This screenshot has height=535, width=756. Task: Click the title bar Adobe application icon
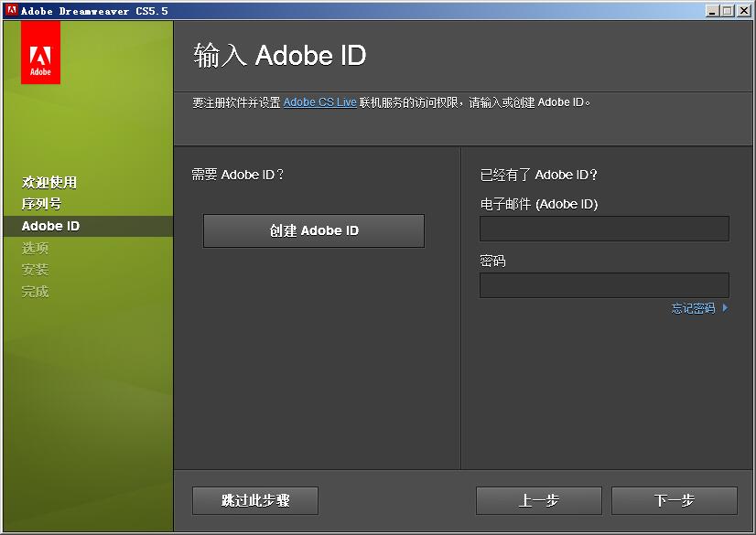click(12, 10)
